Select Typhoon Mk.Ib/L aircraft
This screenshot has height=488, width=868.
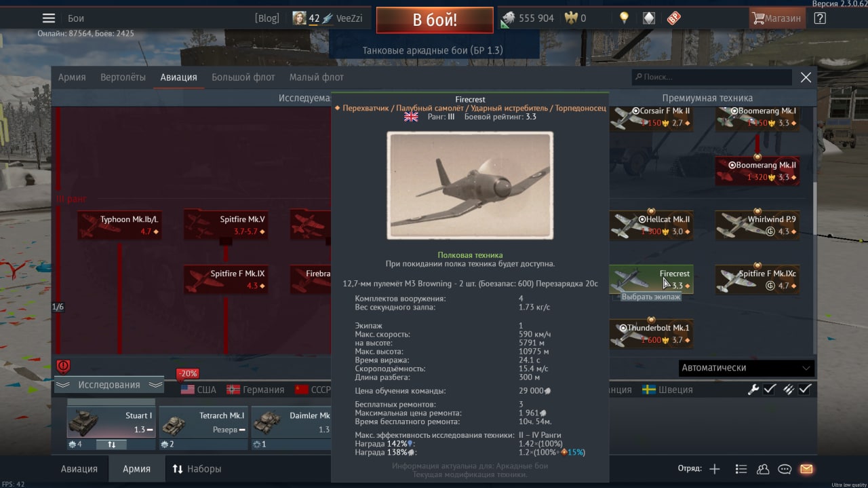(120, 225)
